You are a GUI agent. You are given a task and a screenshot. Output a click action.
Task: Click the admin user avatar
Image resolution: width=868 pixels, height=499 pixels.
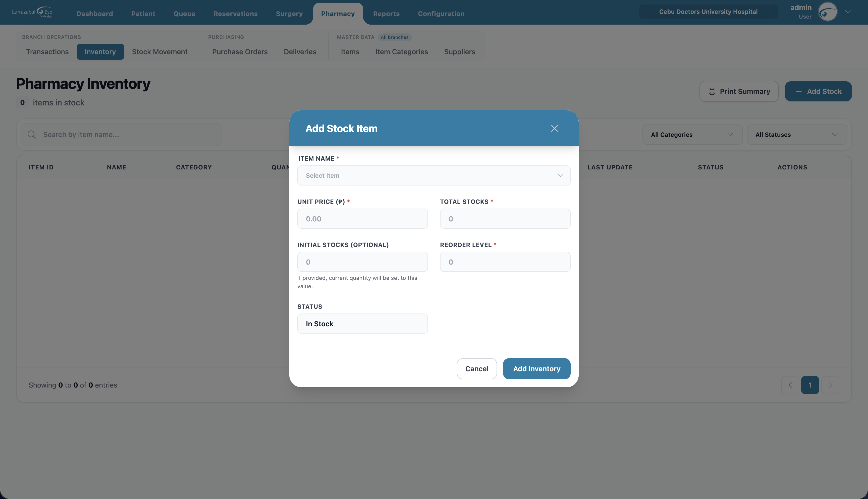coord(828,12)
